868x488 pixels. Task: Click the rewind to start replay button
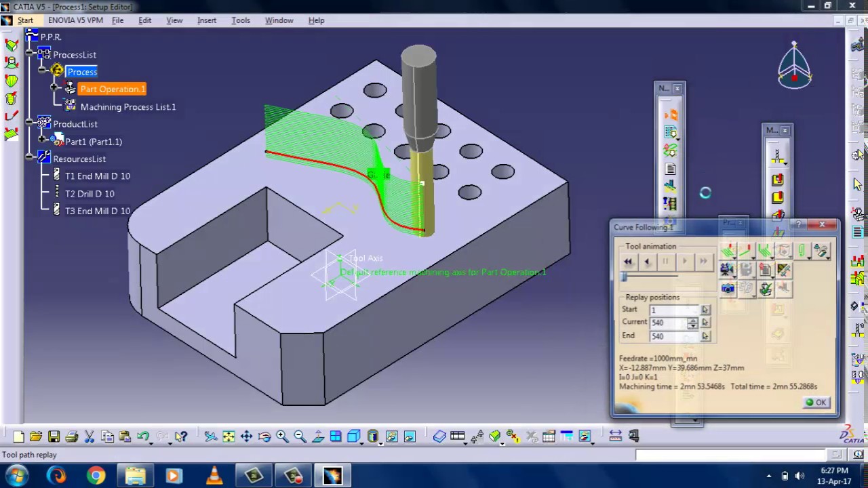628,262
